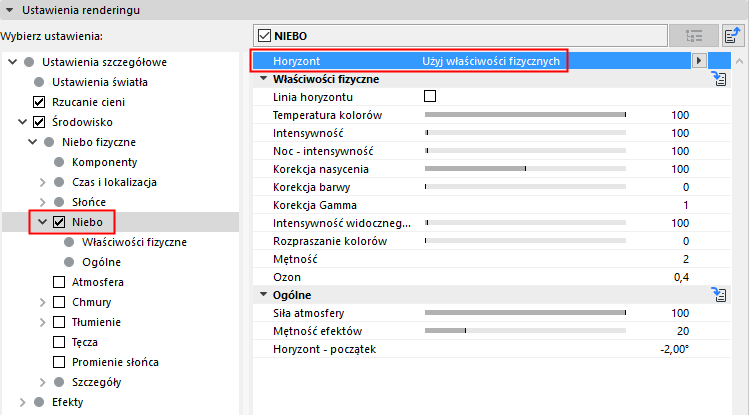Expand the Szczegóły tree node

pyautogui.click(x=43, y=383)
